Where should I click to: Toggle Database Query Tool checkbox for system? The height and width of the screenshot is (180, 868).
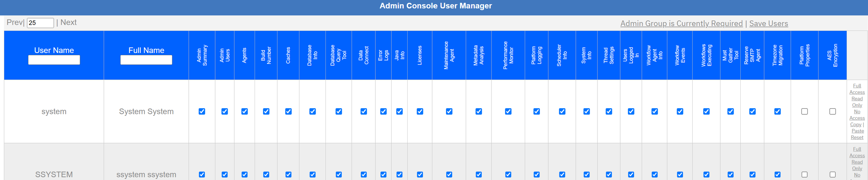tap(339, 111)
